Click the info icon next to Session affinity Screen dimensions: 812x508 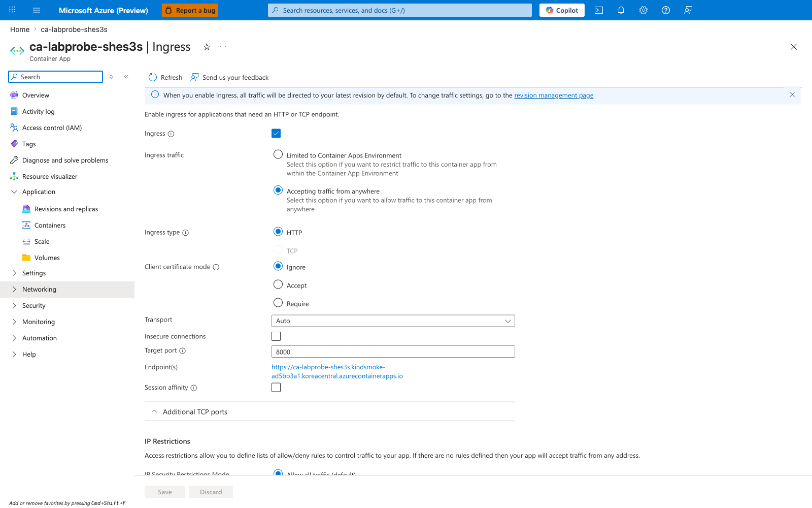coord(194,388)
